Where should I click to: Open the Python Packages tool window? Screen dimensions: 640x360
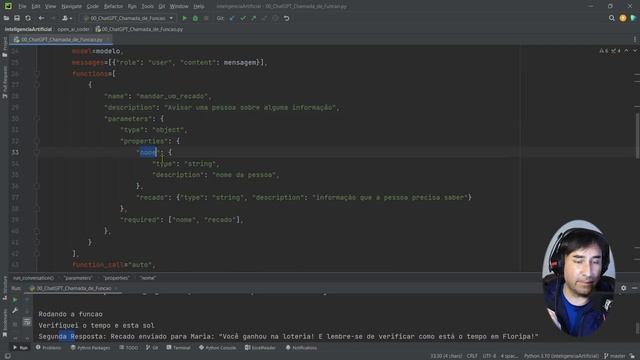[x=90, y=348]
